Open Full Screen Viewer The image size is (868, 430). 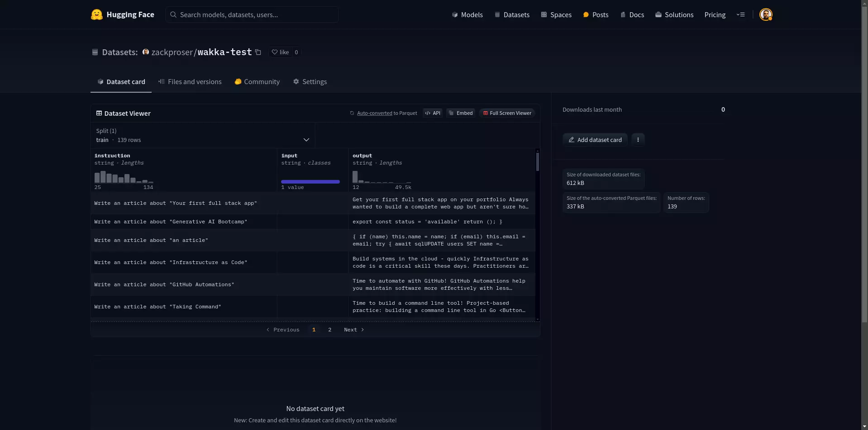tap(507, 113)
